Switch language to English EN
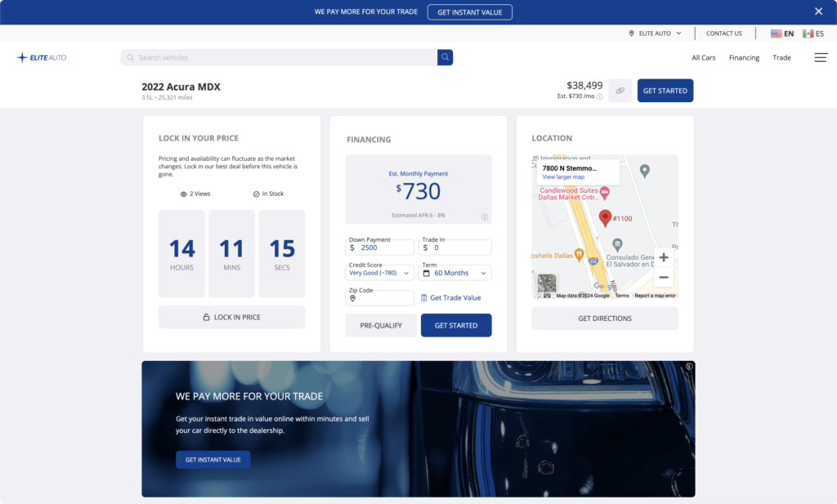The height and width of the screenshot is (504, 837). [782, 33]
